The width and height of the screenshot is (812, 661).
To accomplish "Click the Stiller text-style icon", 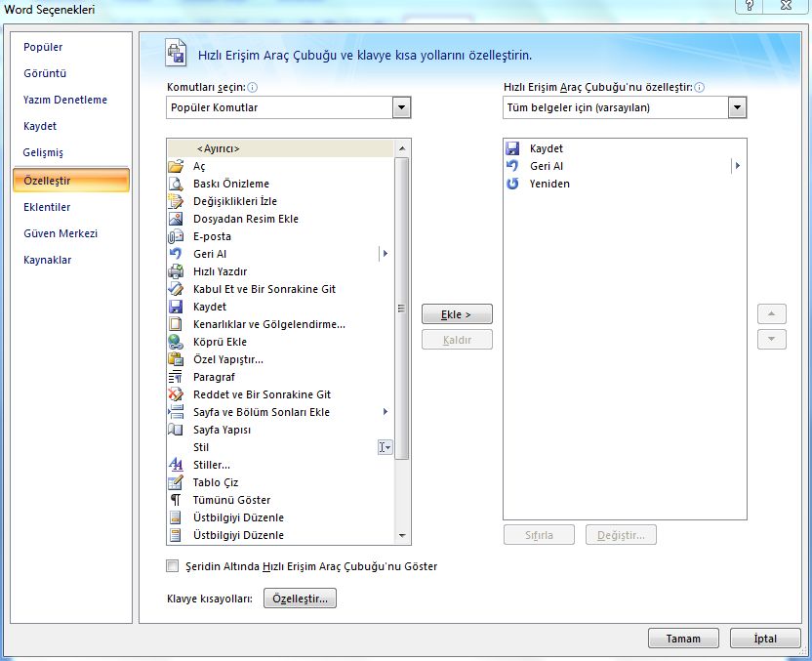I will 176,465.
